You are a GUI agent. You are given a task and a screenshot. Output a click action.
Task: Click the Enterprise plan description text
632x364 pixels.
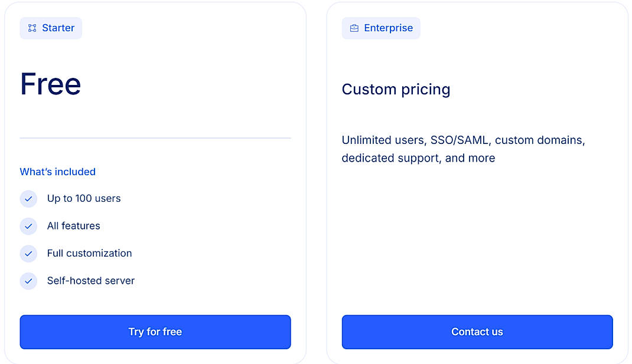(x=462, y=149)
